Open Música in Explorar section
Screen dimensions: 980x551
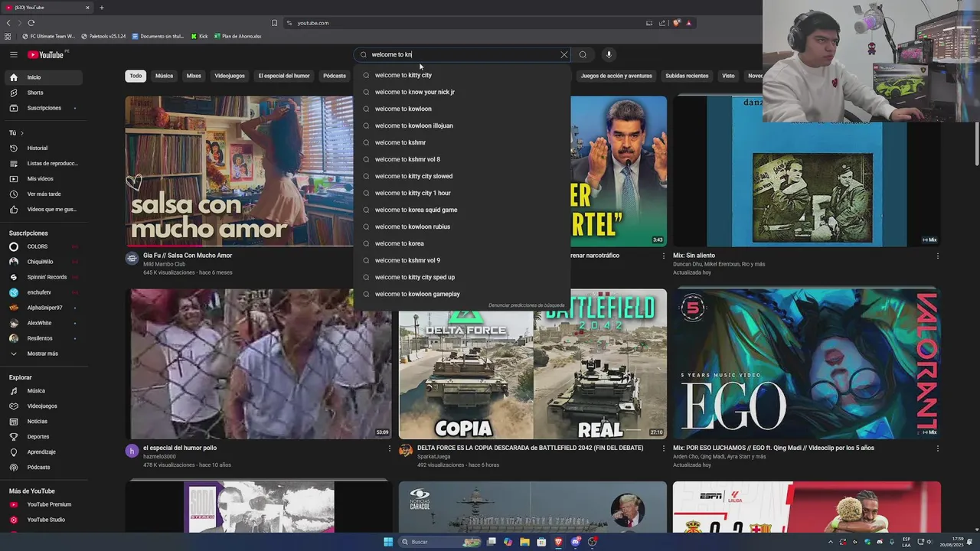(44, 391)
